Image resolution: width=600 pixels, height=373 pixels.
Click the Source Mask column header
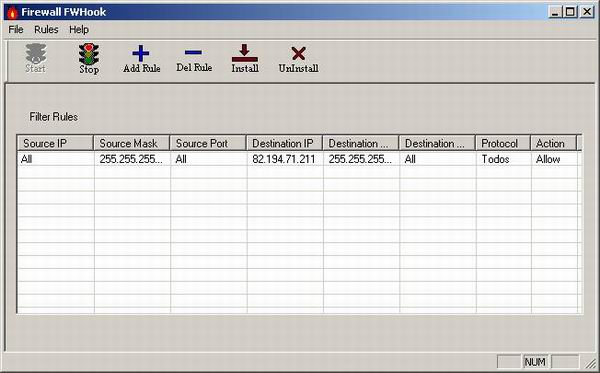point(132,143)
